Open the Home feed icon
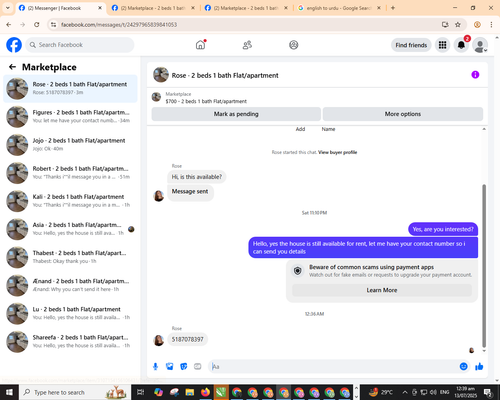Viewport: 500px width, 400px height. click(x=200, y=45)
